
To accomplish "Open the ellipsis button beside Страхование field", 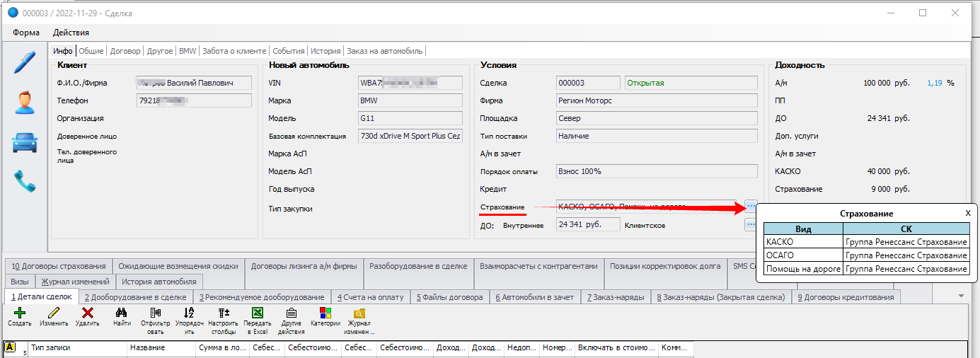I will (x=751, y=207).
